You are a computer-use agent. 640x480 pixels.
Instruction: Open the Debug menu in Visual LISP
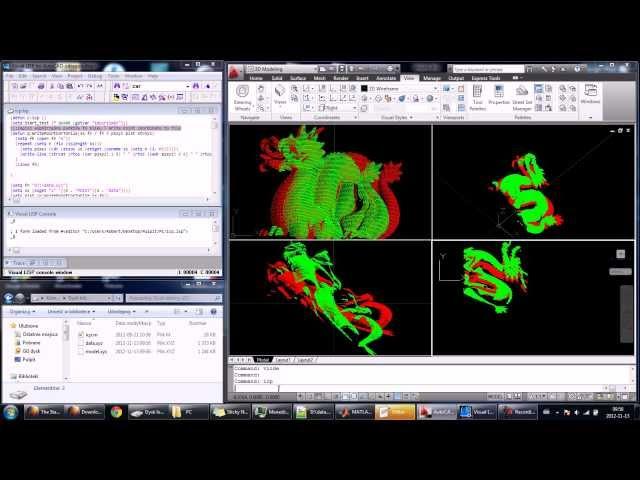tap(95, 76)
